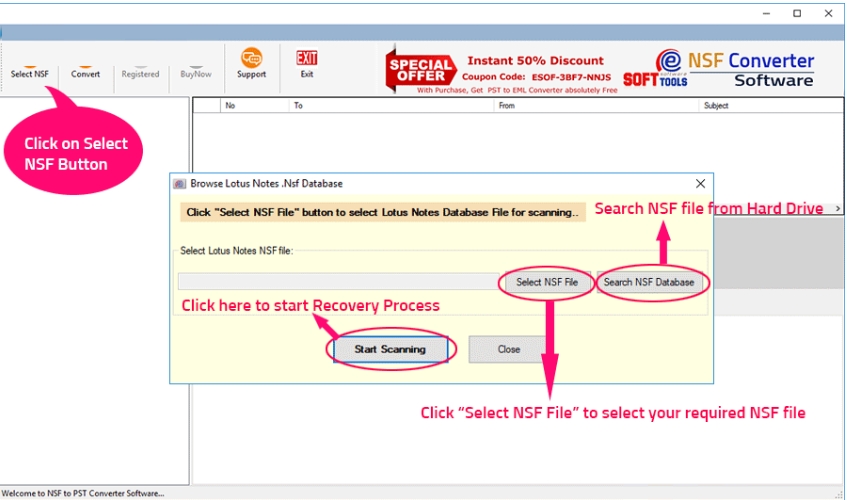This screenshot has width=849, height=500.
Task: Click the Select NSF File button
Action: click(x=547, y=282)
